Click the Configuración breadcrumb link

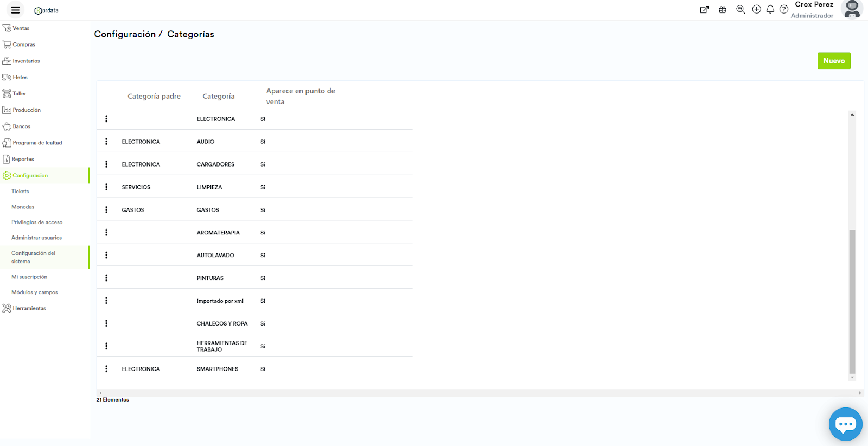pyautogui.click(x=125, y=34)
